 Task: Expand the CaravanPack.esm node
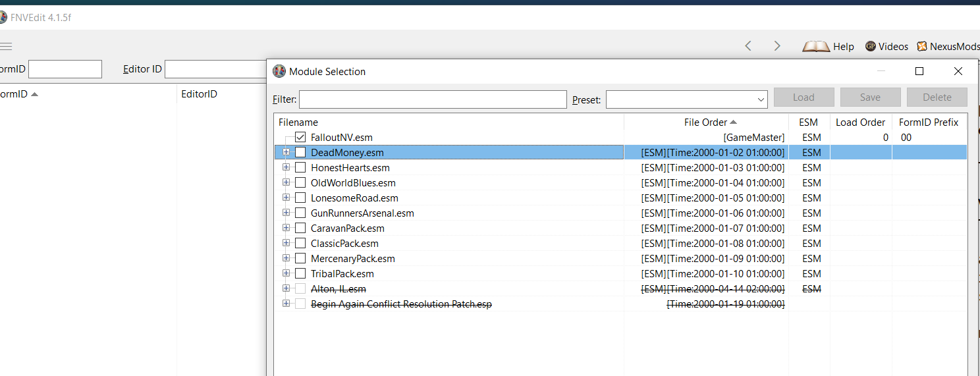click(x=286, y=227)
